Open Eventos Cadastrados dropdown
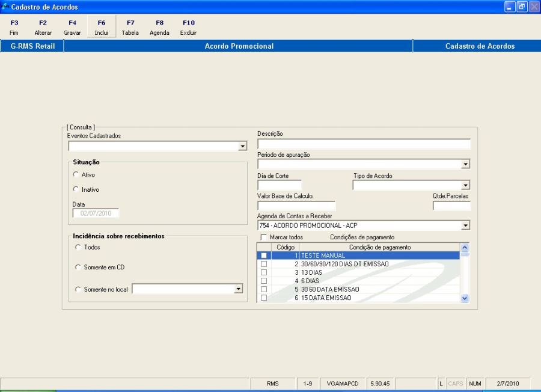541x392 pixels. (x=243, y=146)
